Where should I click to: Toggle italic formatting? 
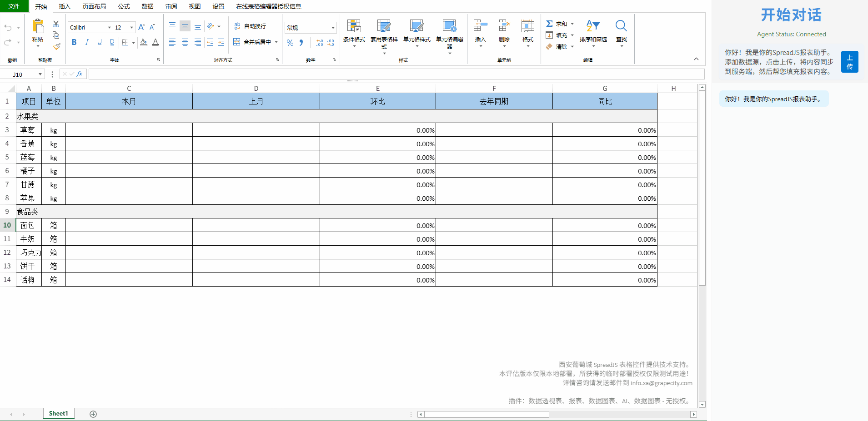point(87,42)
